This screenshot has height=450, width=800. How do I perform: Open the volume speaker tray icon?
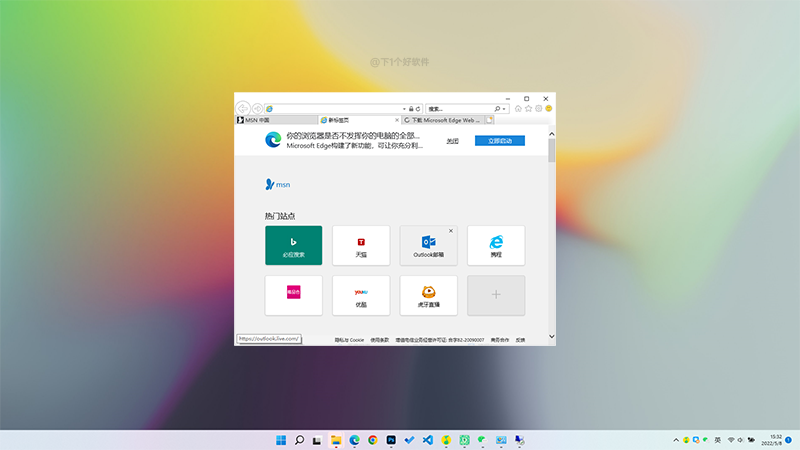pyautogui.click(x=740, y=440)
